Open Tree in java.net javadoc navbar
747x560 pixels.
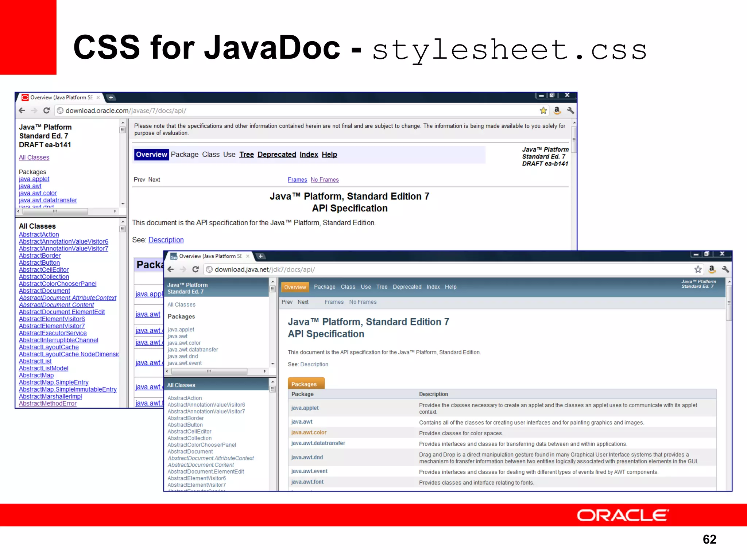pyautogui.click(x=382, y=287)
